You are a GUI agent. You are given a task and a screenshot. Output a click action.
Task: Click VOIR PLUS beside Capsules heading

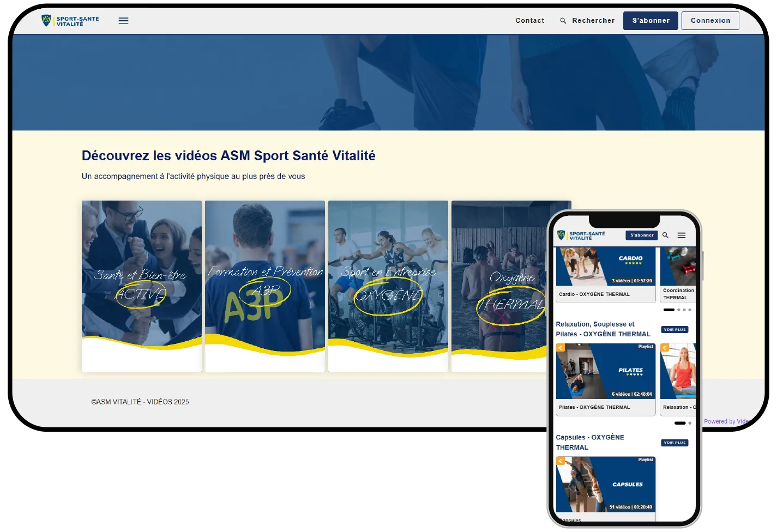click(675, 443)
